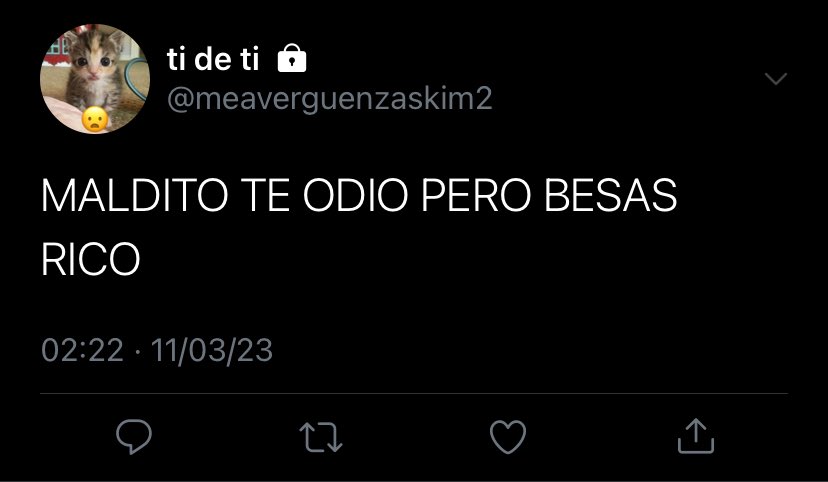Viewport: 828px width, 482px height.
Task: Click the word ODIO in the tweet
Action: pos(355,195)
